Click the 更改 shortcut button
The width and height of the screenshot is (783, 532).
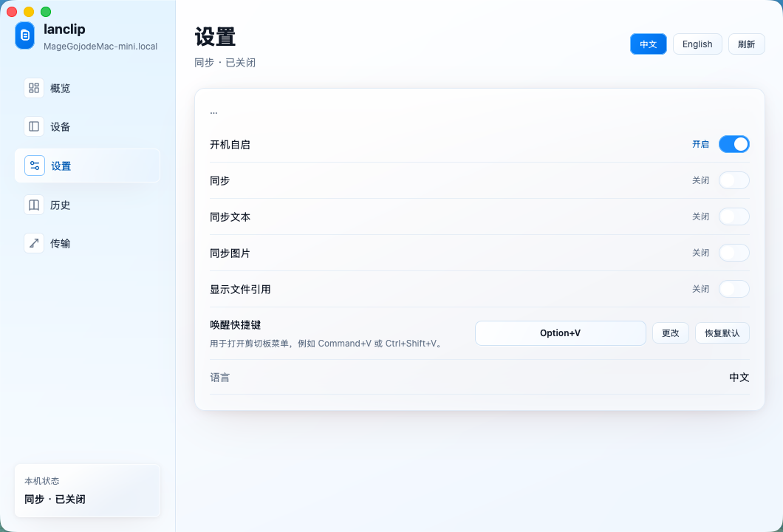(x=671, y=333)
